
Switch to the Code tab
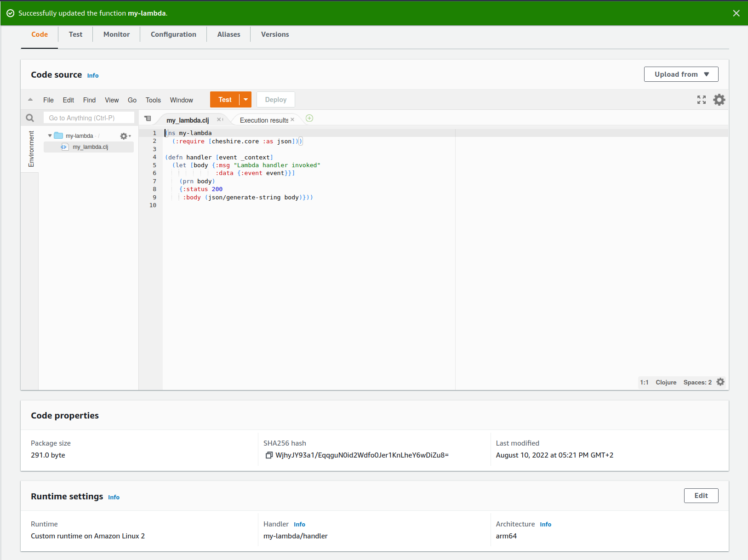[x=40, y=34]
